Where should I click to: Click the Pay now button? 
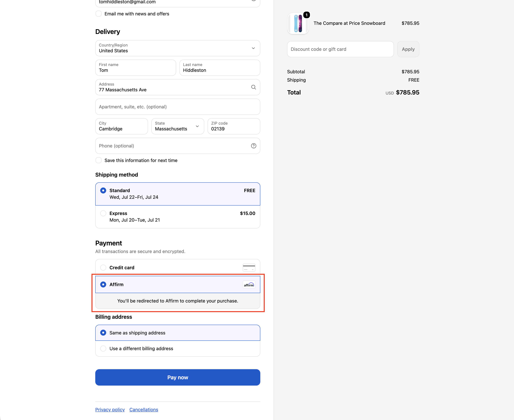click(x=178, y=377)
